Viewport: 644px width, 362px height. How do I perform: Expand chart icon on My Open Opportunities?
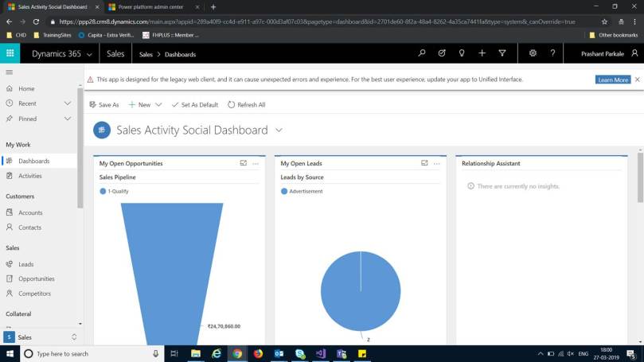[244, 163]
